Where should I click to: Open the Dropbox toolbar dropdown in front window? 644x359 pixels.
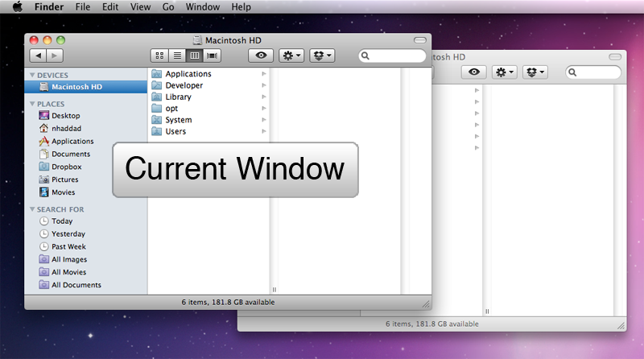pyautogui.click(x=323, y=56)
